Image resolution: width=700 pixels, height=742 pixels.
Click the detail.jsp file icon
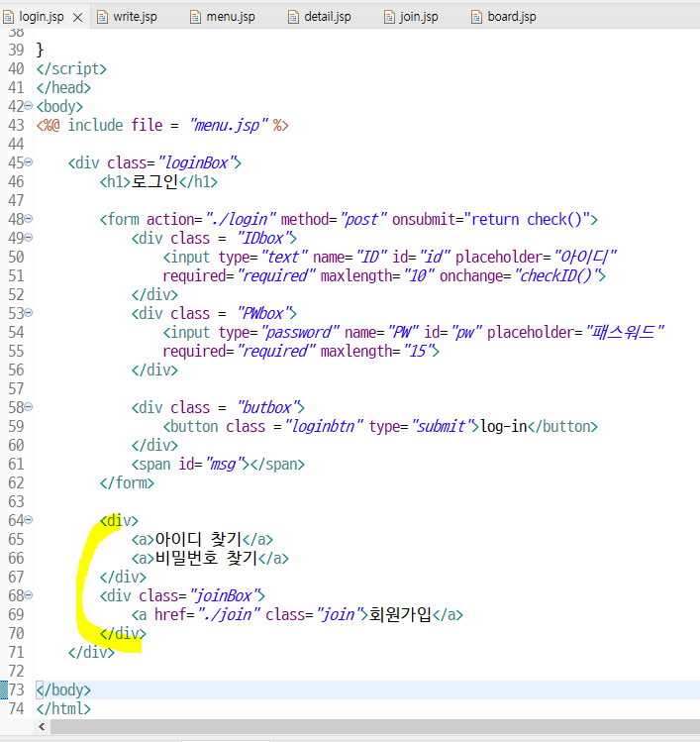coord(293,17)
